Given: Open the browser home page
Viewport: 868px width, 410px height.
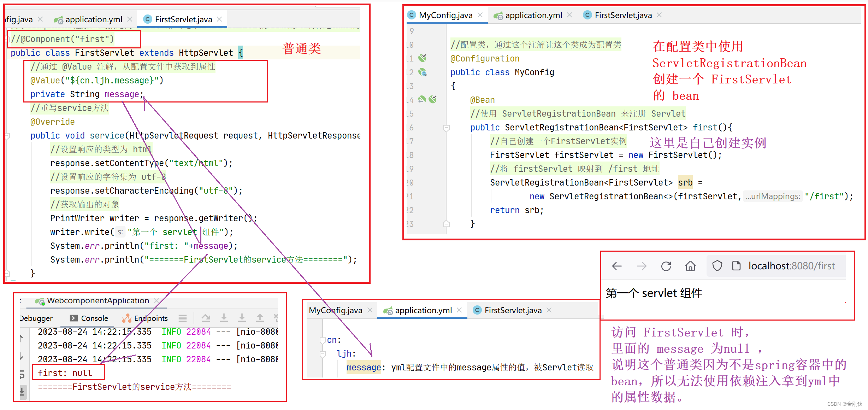Looking at the screenshot, I should click(x=690, y=266).
